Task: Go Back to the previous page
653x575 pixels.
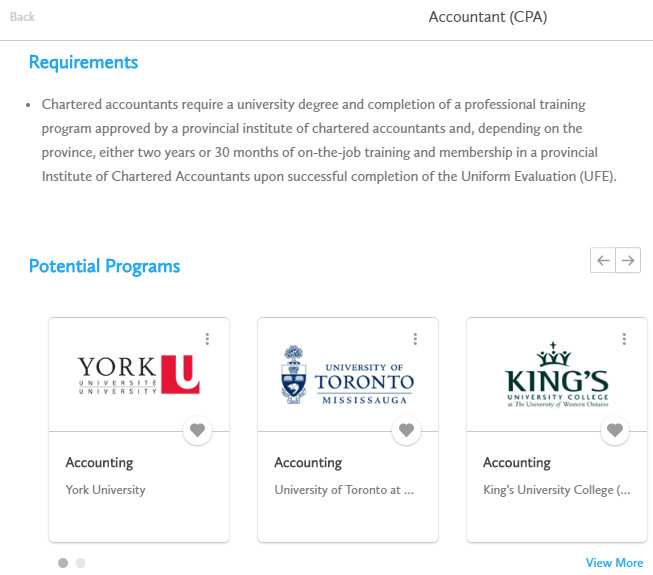Action: 22,17
